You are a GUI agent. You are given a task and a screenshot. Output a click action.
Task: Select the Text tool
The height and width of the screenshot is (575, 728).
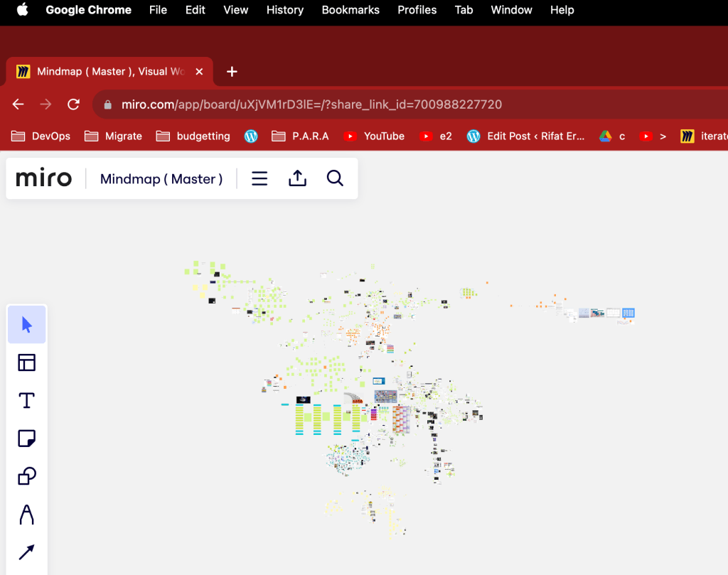[26, 400]
